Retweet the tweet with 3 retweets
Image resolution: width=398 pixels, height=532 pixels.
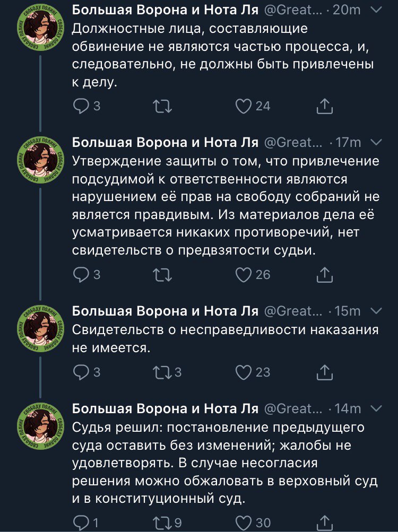pyautogui.click(x=161, y=372)
